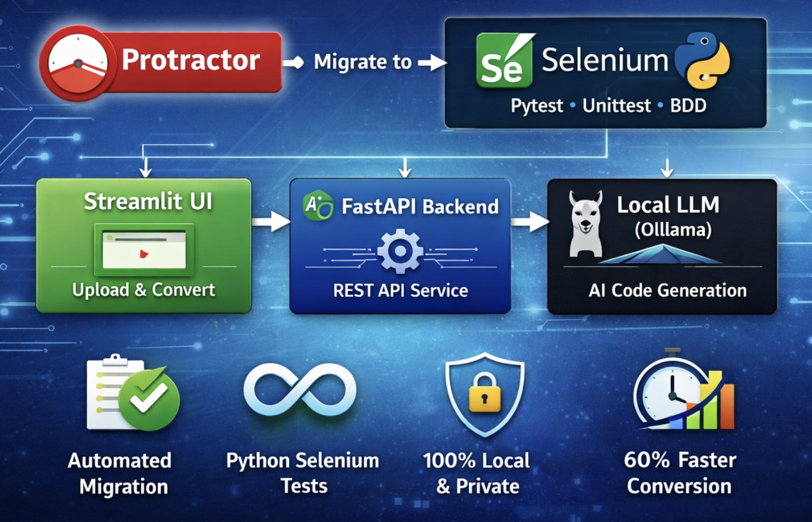812x522 pixels.
Task: Click the BDD label
Action: (688, 106)
